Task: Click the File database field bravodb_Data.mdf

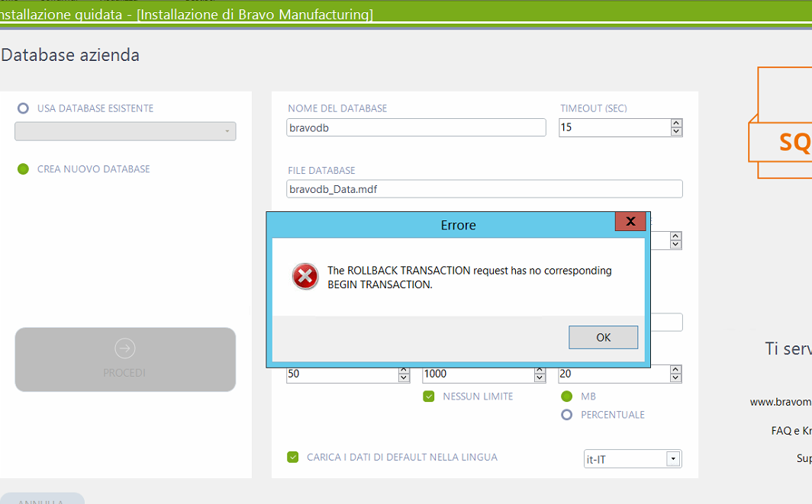Action: (x=484, y=189)
